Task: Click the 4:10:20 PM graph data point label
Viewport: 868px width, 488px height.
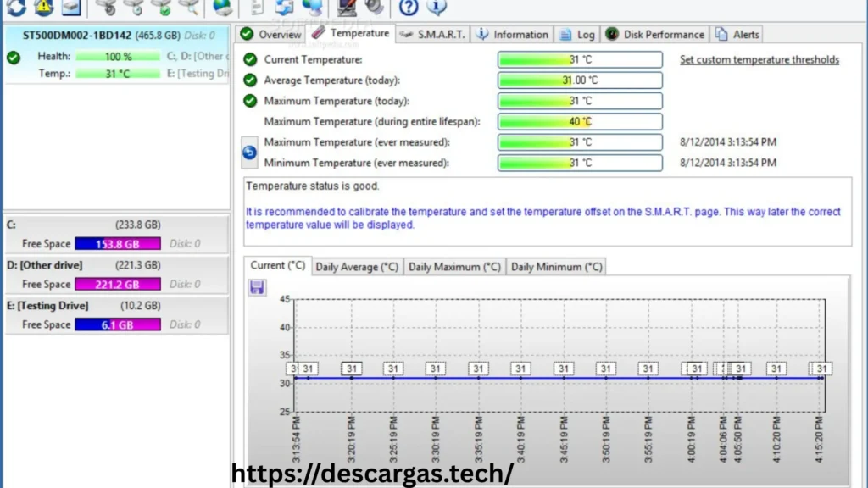Action: click(x=776, y=369)
